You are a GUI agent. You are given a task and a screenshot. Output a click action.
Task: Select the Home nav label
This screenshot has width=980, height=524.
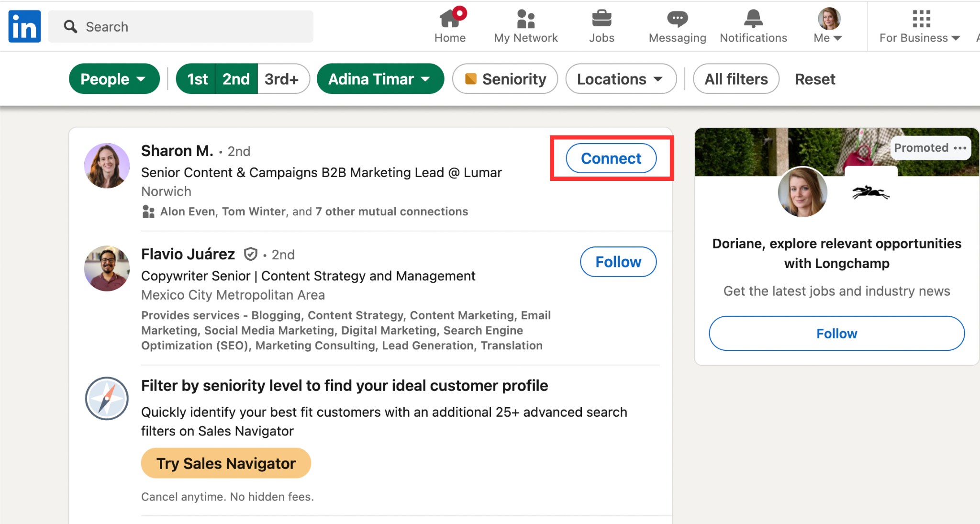coord(450,38)
